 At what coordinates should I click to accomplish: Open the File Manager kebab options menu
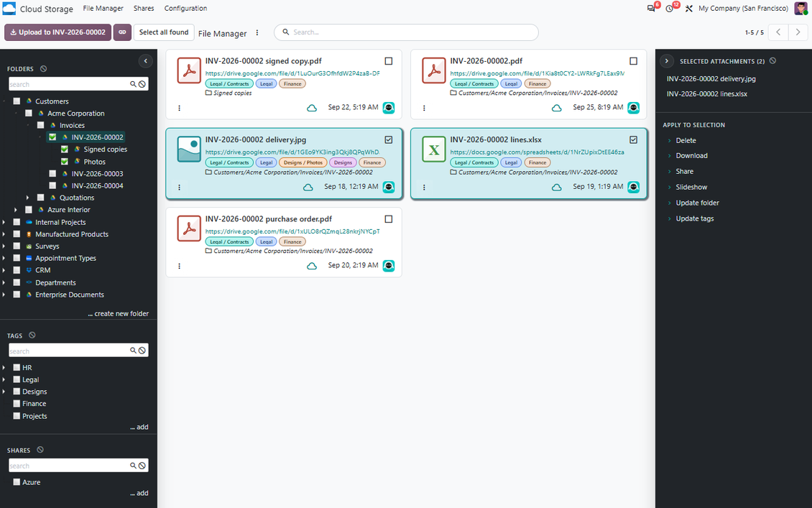point(257,32)
